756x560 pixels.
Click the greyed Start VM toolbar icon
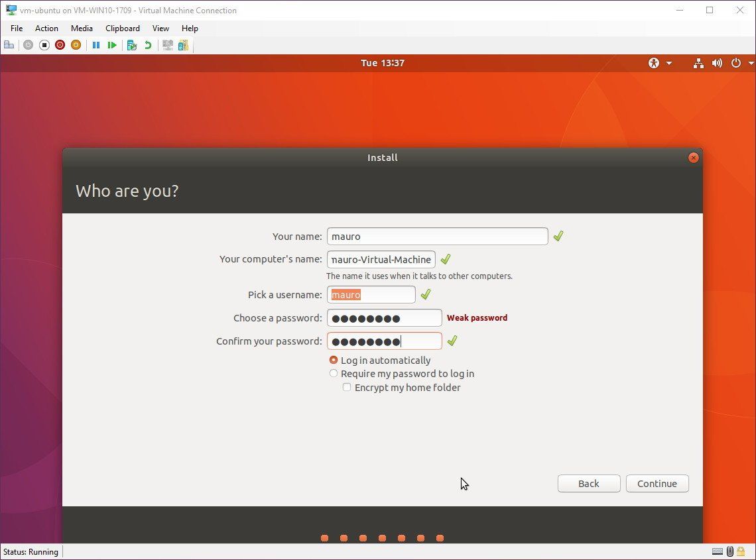click(28, 45)
